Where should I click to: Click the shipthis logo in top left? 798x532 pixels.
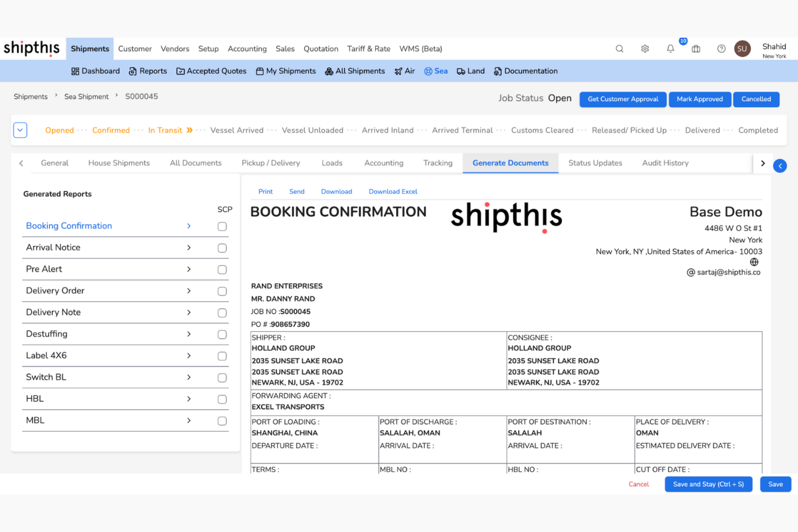pos(32,48)
